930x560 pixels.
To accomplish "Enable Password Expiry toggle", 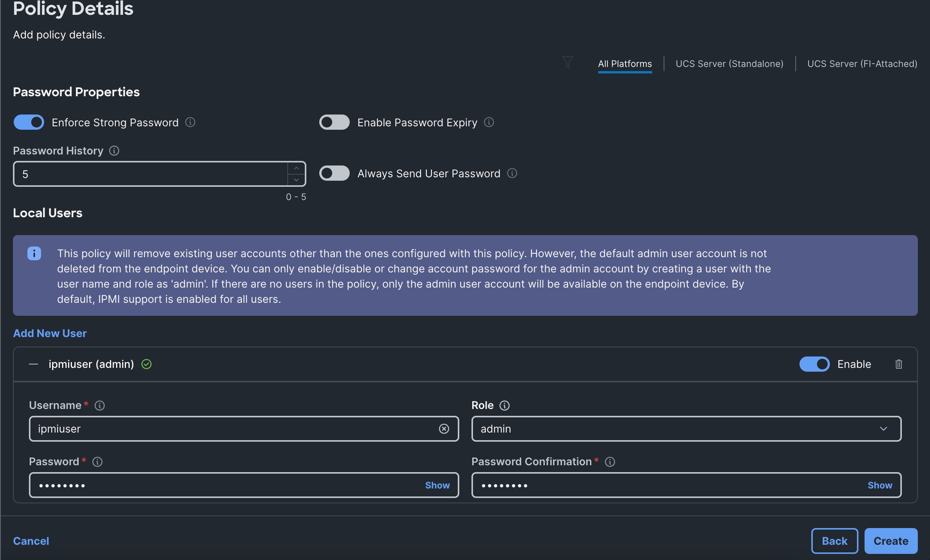I will coord(334,122).
